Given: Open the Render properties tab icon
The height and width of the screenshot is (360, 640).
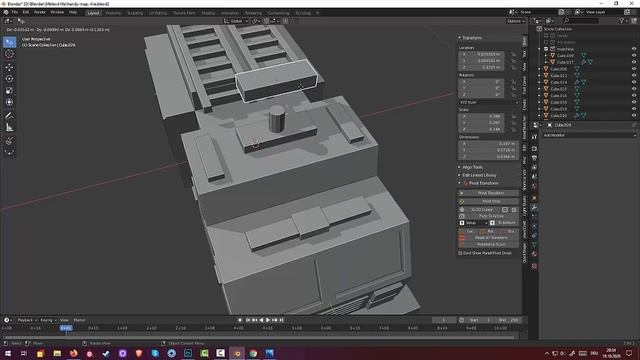Looking at the screenshot, I should click(534, 149).
